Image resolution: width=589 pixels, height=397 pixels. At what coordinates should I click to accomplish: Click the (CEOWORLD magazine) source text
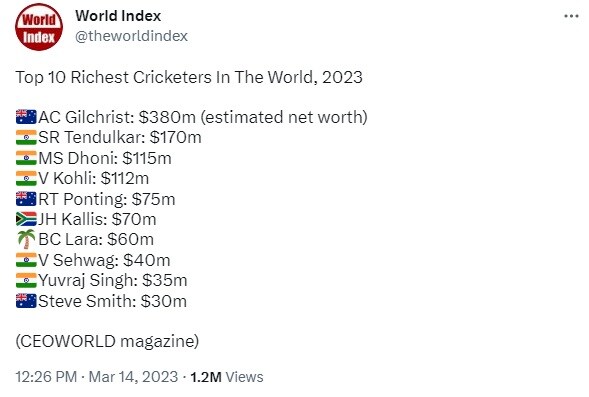[107, 341]
